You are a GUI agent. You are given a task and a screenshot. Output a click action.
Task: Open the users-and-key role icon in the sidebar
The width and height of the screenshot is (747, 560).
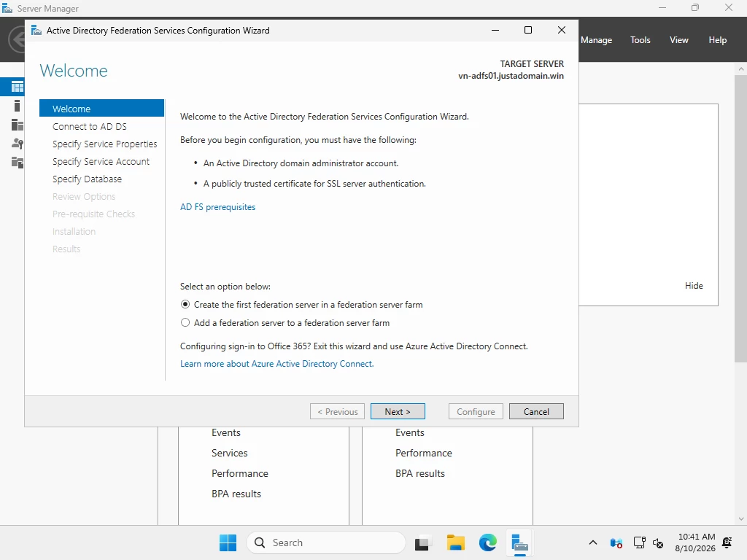pyautogui.click(x=18, y=144)
